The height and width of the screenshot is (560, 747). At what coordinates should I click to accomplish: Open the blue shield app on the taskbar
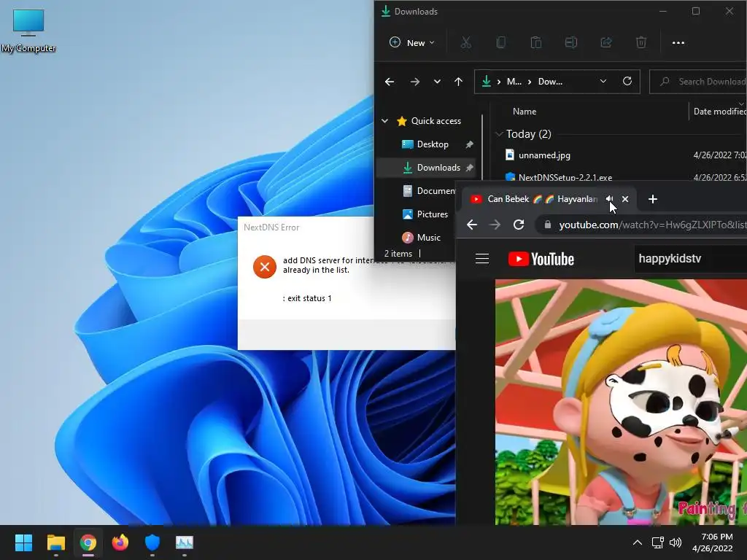(152, 542)
